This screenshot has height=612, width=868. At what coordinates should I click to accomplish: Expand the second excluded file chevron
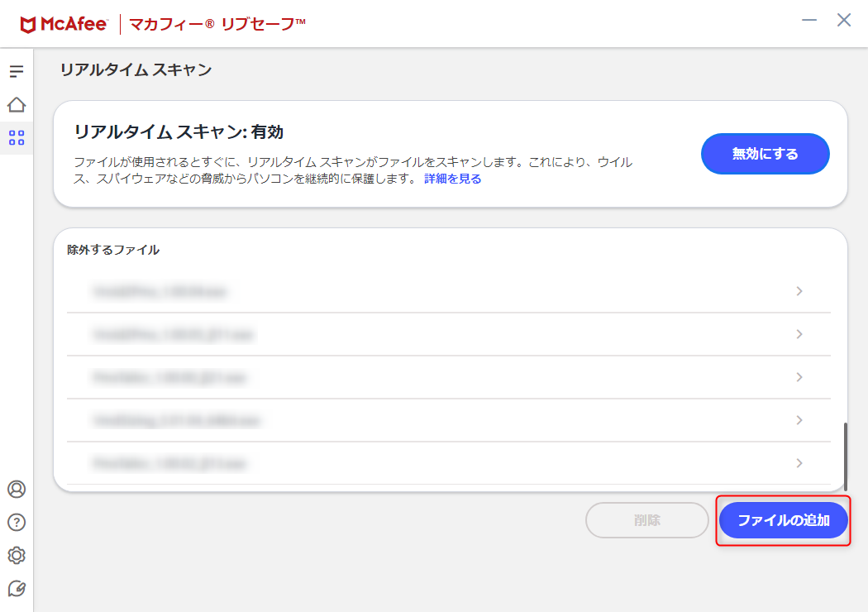click(x=799, y=334)
